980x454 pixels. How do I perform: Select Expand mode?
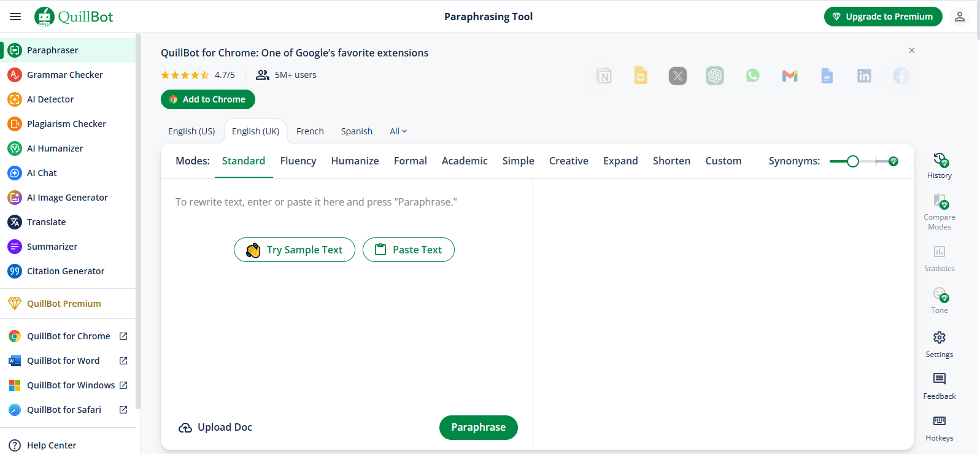[620, 161]
